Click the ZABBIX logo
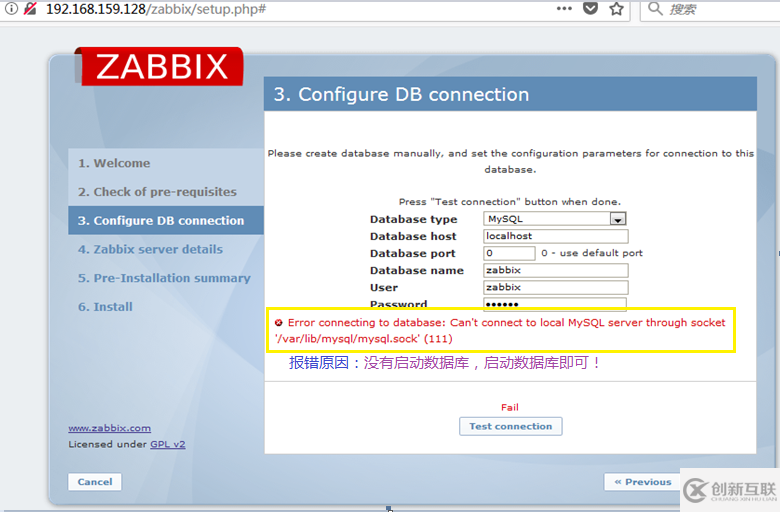780x512 pixels. tap(162, 67)
